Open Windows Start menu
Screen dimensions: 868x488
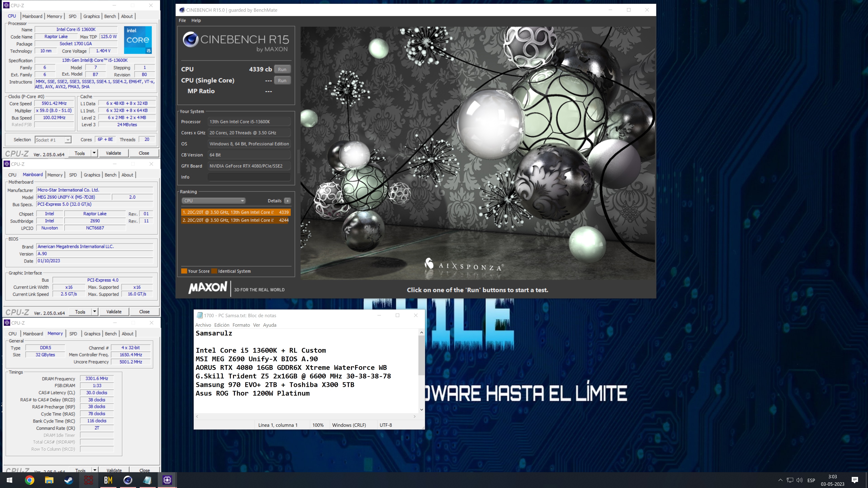9,480
